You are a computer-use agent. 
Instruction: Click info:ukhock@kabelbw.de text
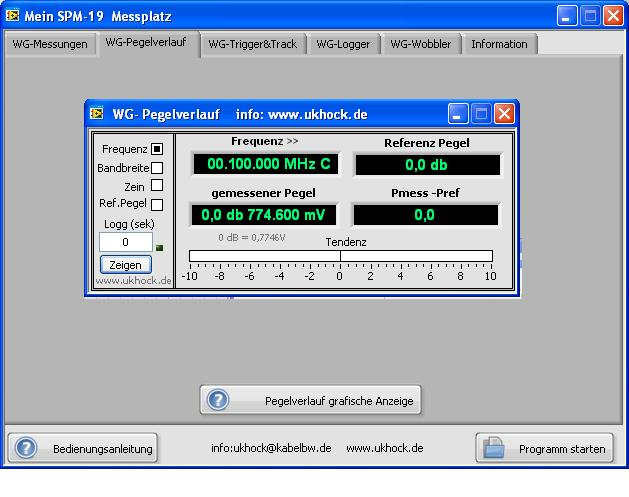click(271, 448)
